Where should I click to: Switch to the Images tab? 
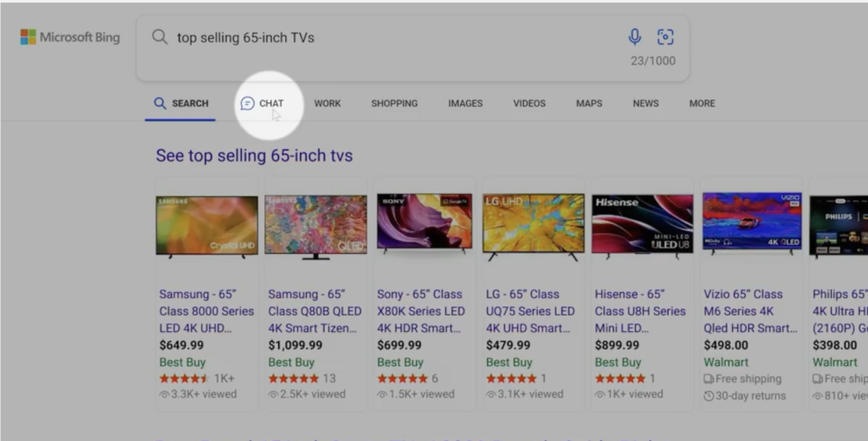pyautogui.click(x=465, y=104)
